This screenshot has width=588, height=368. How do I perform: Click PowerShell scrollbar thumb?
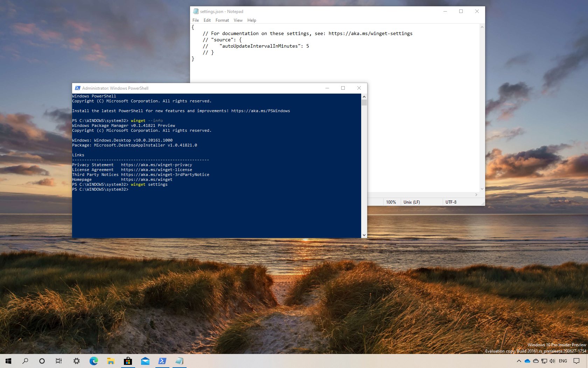pyautogui.click(x=364, y=102)
